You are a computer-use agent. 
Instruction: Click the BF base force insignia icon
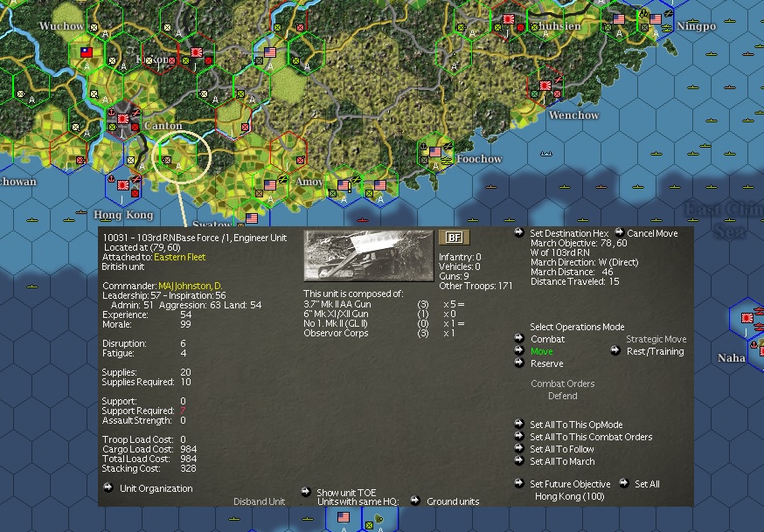coord(453,236)
